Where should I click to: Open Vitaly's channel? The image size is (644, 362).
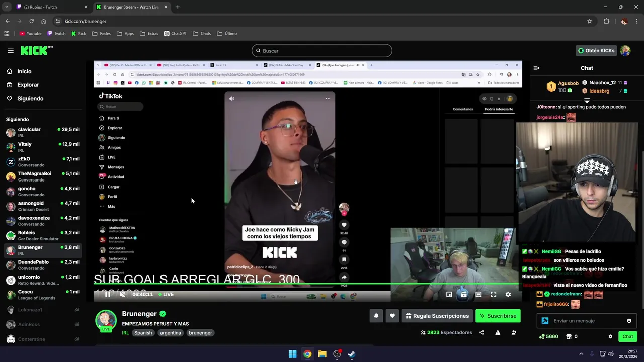pyautogui.click(x=43, y=147)
